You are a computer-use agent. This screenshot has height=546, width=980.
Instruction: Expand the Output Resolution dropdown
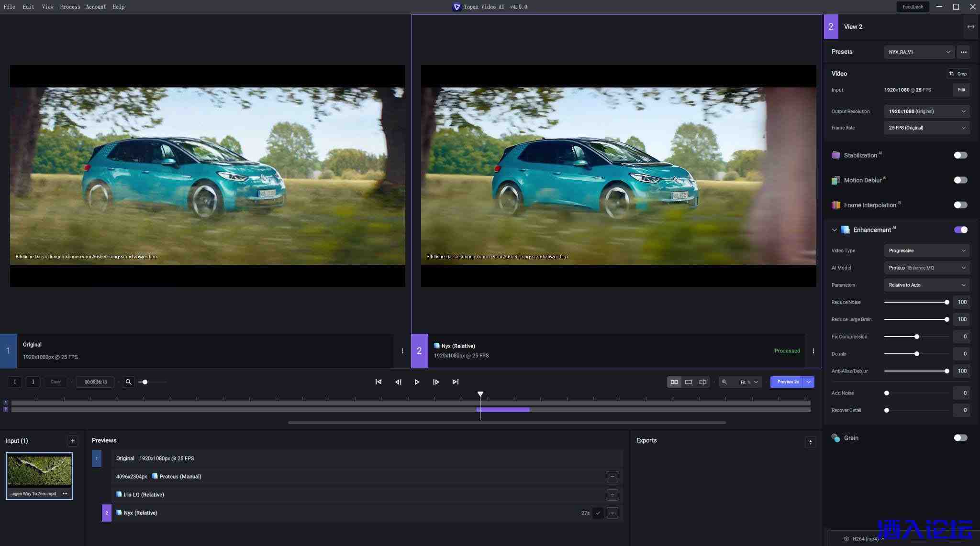tap(926, 111)
